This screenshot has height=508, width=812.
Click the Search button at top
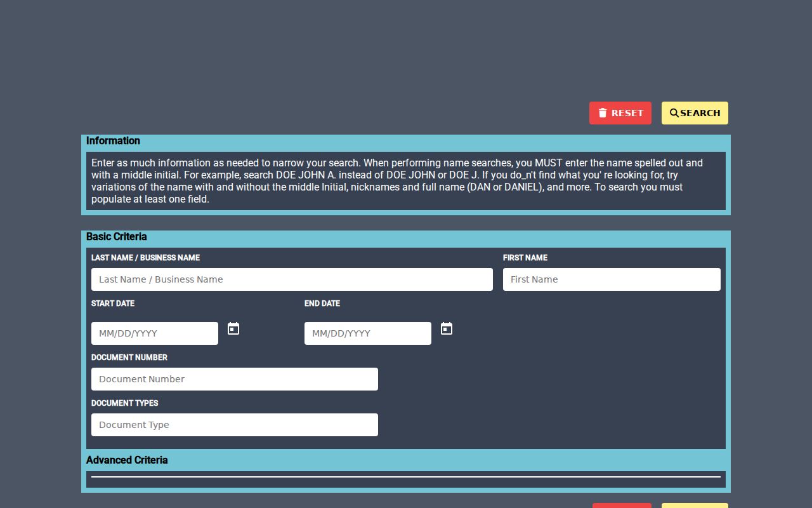tap(695, 113)
